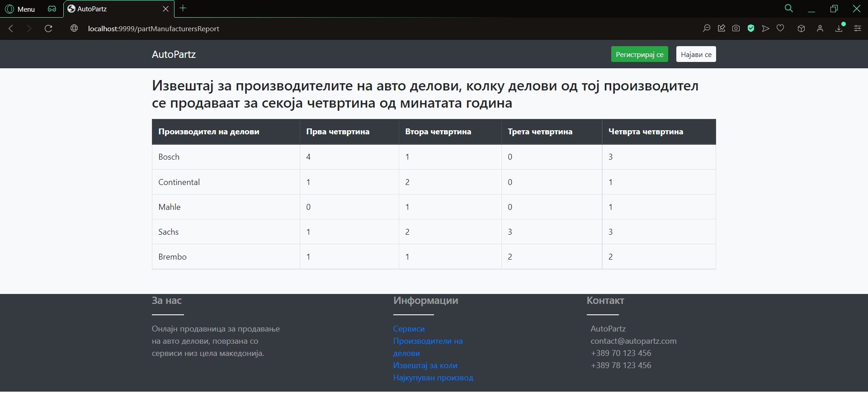Add page to bookmarks with heart icon
This screenshot has height=393, width=868.
pos(780,28)
